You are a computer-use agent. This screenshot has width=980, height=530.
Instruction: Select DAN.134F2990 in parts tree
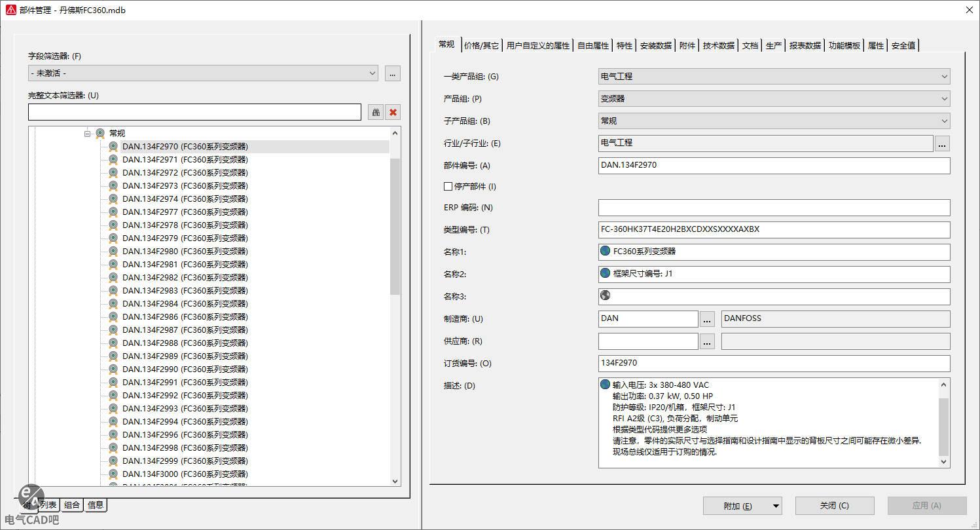185,369
